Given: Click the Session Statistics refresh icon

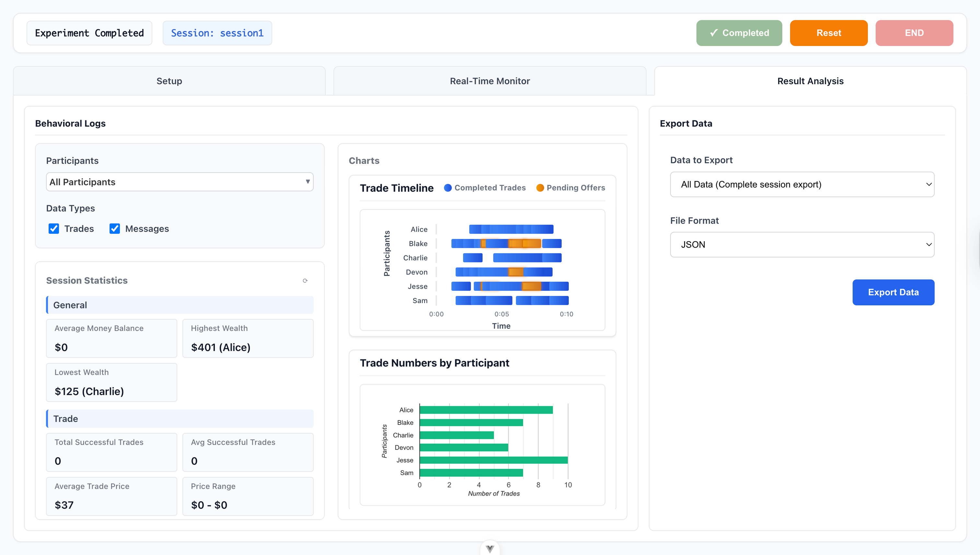Looking at the screenshot, I should click(305, 280).
